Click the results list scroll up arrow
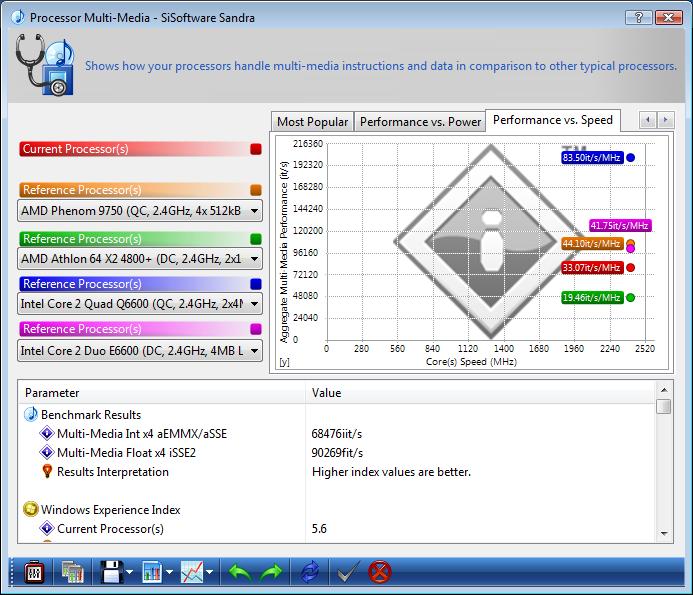This screenshot has width=693, height=595. 664,389
